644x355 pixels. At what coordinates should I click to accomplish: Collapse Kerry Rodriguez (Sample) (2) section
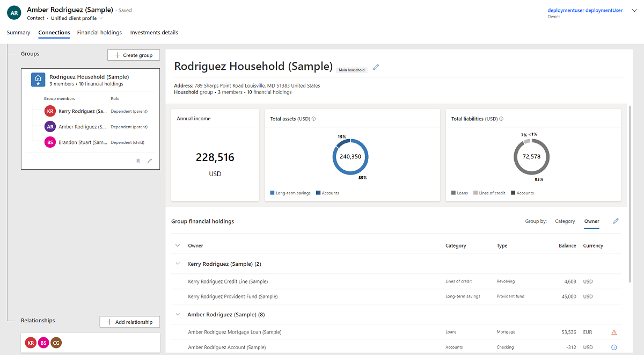click(178, 264)
